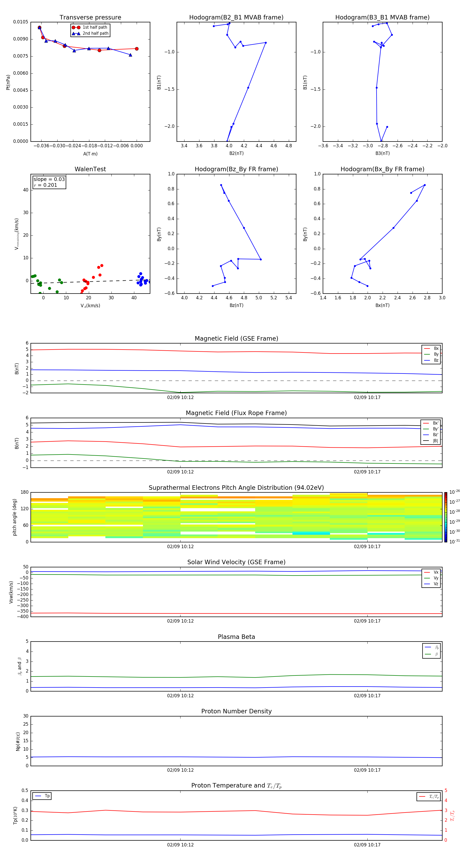
Task: Click the "By" entry in GSE legend
Action: coord(431,355)
